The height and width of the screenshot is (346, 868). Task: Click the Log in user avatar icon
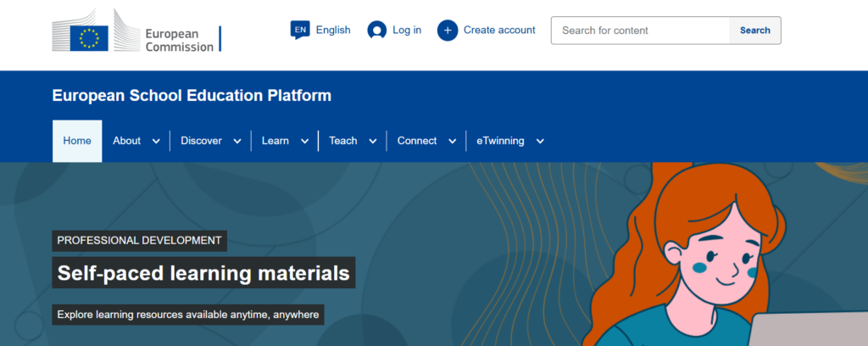pyautogui.click(x=376, y=30)
